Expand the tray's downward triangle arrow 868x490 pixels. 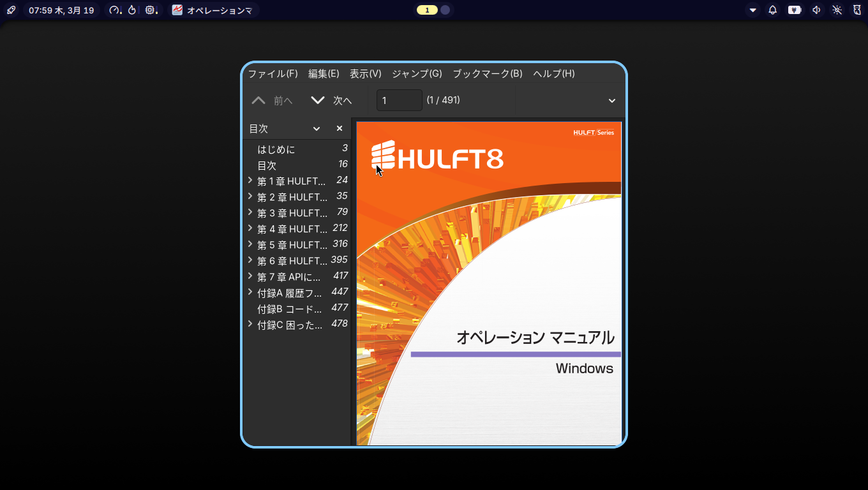coord(753,10)
